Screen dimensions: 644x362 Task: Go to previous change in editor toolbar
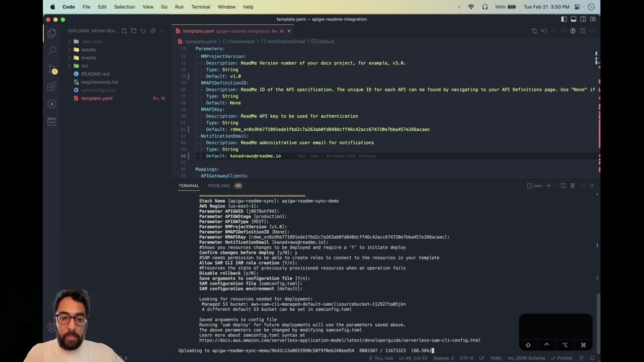pyautogui.click(x=544, y=31)
